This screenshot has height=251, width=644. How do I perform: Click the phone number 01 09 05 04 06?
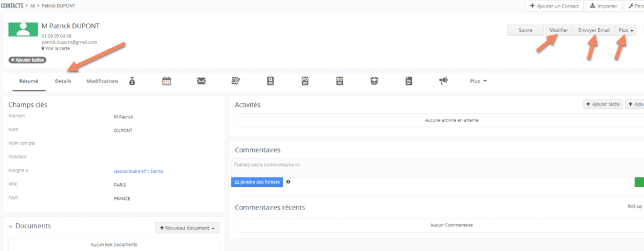coord(56,36)
